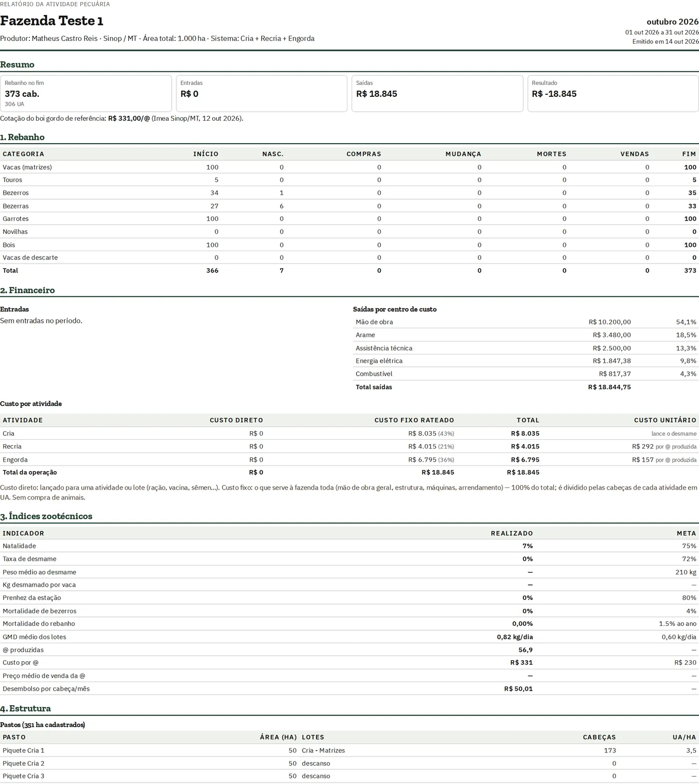This screenshot has width=699, height=784.
Task: Select the @ produzidas 56,9 value
Action: pyautogui.click(x=526, y=650)
